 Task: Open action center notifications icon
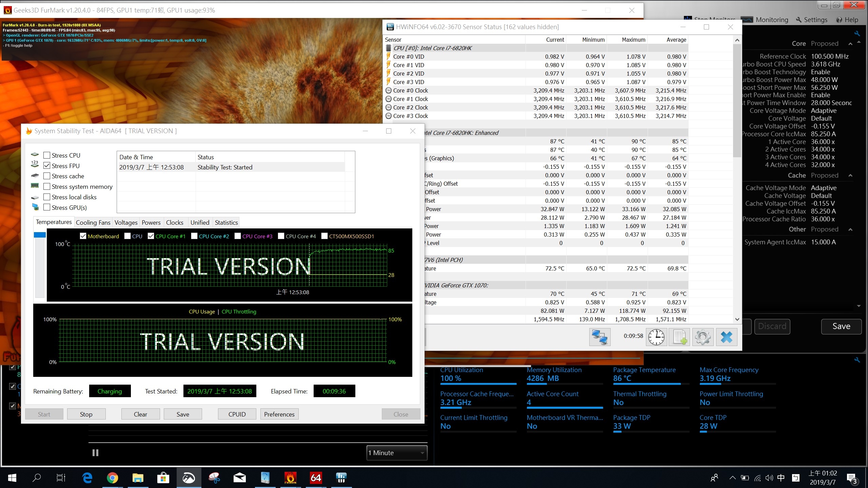(x=853, y=478)
